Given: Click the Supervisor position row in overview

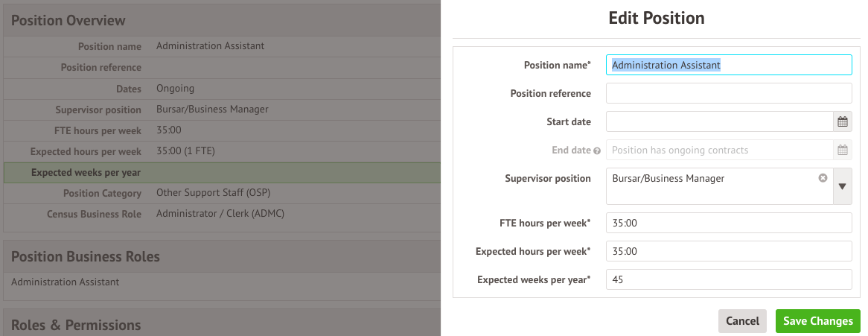Looking at the screenshot, I should click(222, 110).
